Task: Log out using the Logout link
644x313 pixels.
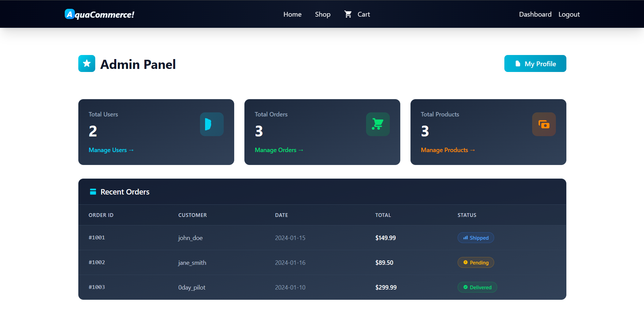Action: pyautogui.click(x=569, y=14)
